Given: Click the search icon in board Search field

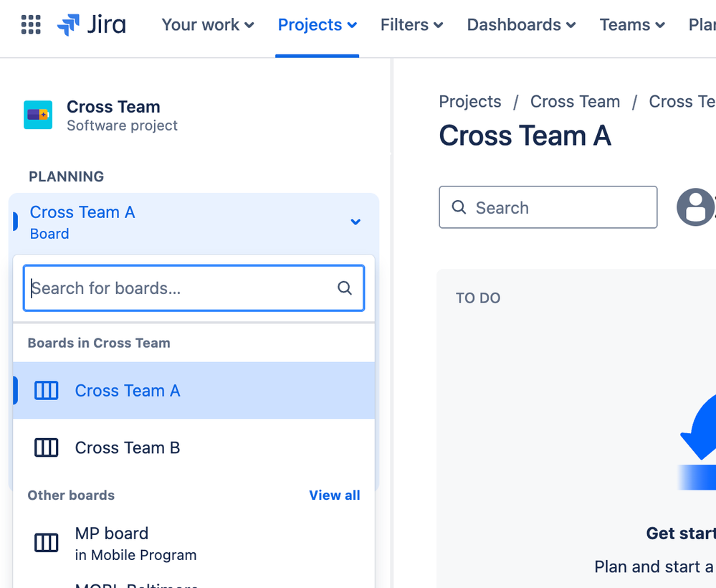Looking at the screenshot, I should (459, 207).
